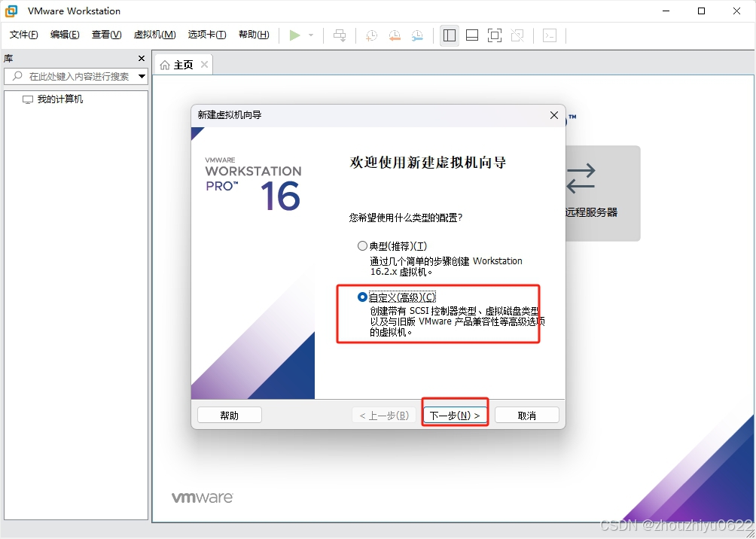Click the search magnifier icon in library
The image size is (756, 539).
(x=17, y=76)
